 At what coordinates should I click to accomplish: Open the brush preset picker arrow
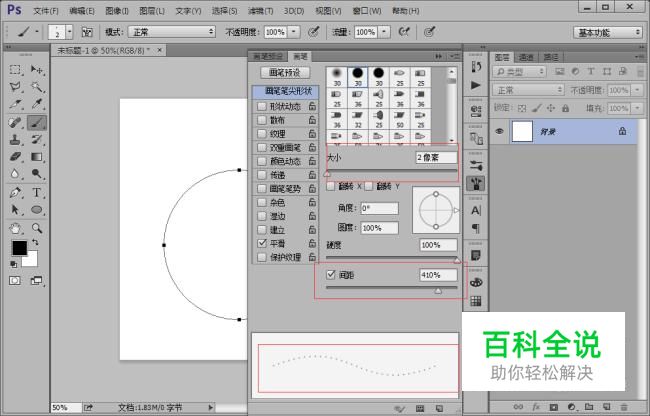coord(70,32)
